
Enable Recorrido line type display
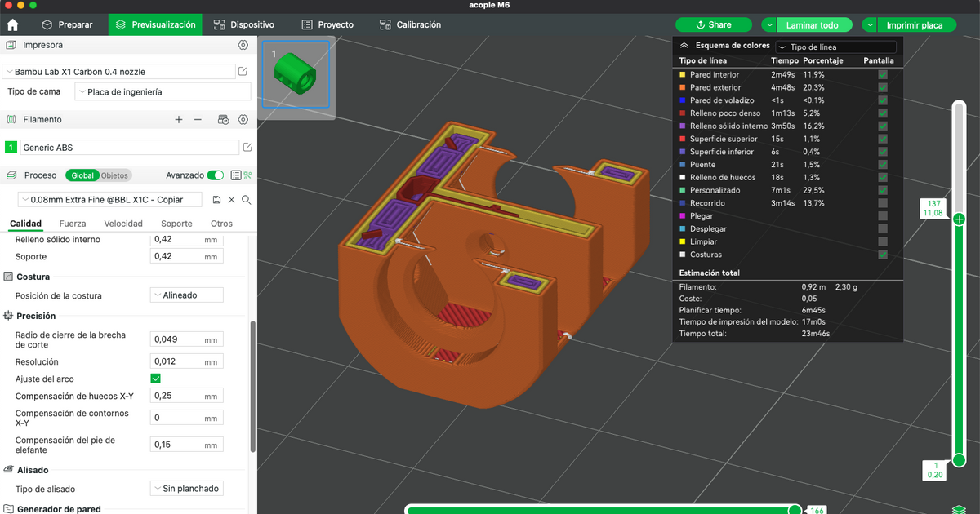(x=882, y=203)
